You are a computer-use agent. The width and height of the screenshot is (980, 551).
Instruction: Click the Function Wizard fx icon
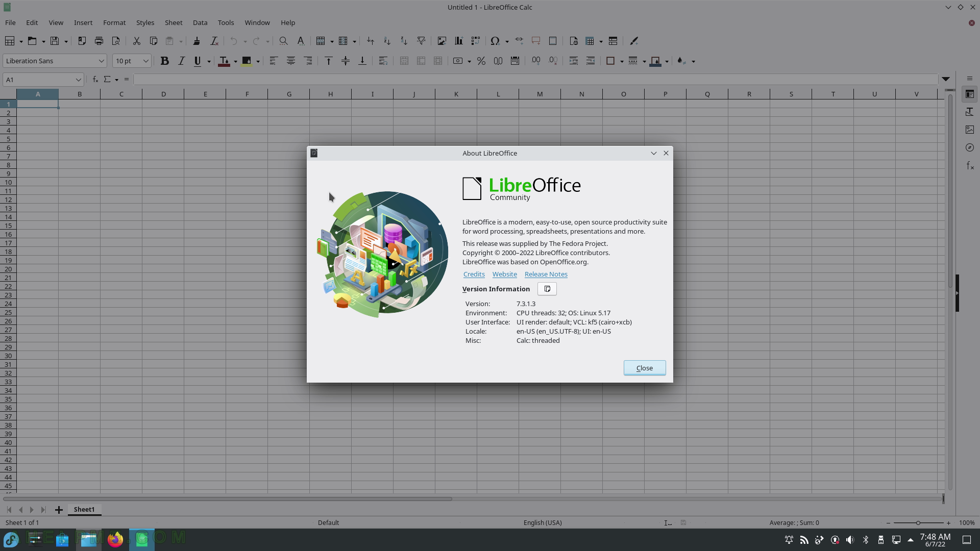pos(95,79)
